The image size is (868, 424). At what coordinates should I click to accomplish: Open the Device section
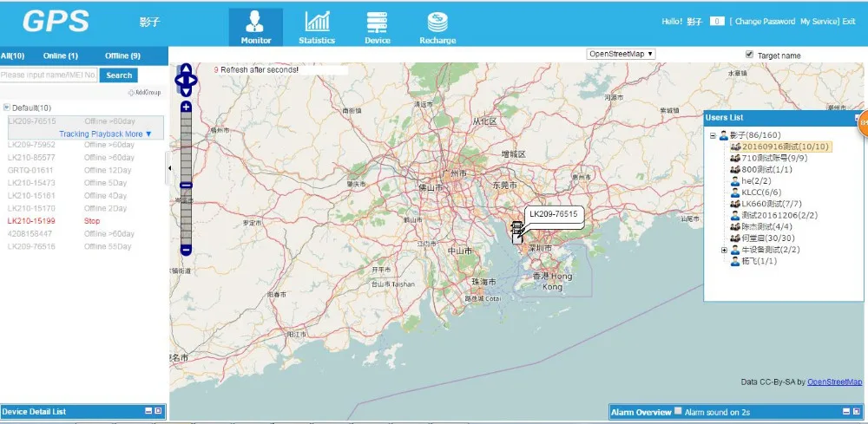(x=377, y=27)
